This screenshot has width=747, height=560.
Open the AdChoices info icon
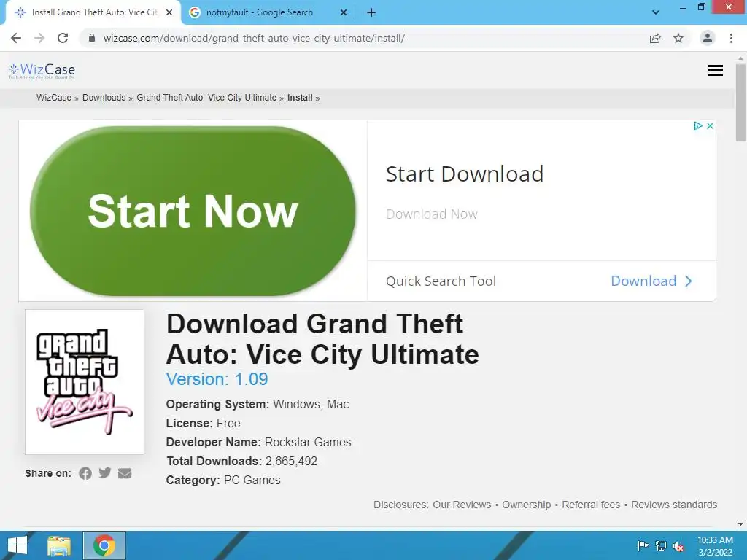[x=698, y=125]
